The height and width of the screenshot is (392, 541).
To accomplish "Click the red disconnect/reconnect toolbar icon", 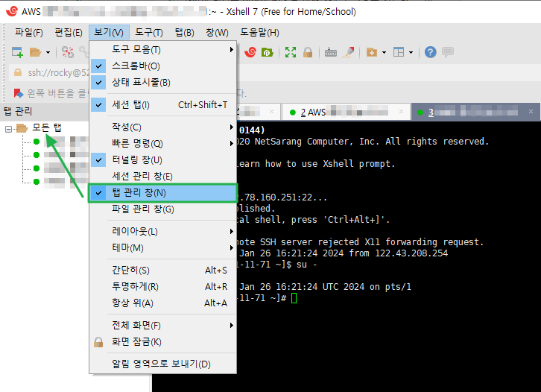I will tap(68, 52).
